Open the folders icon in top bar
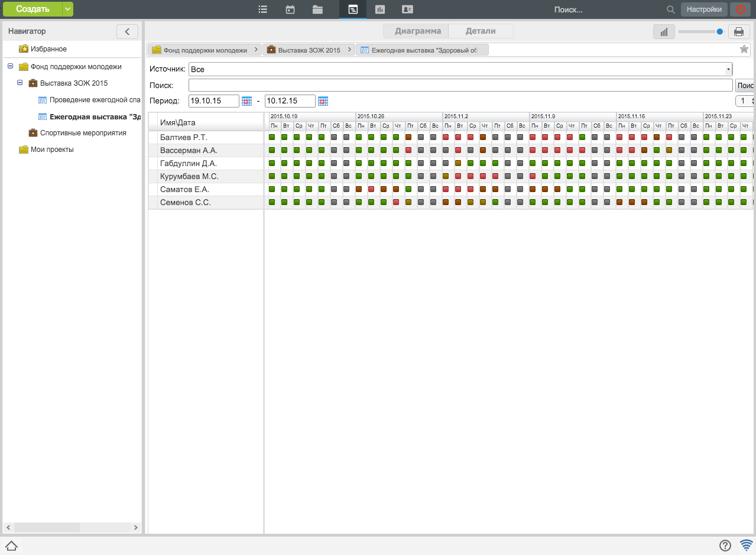The width and height of the screenshot is (756, 555). pyautogui.click(x=317, y=9)
